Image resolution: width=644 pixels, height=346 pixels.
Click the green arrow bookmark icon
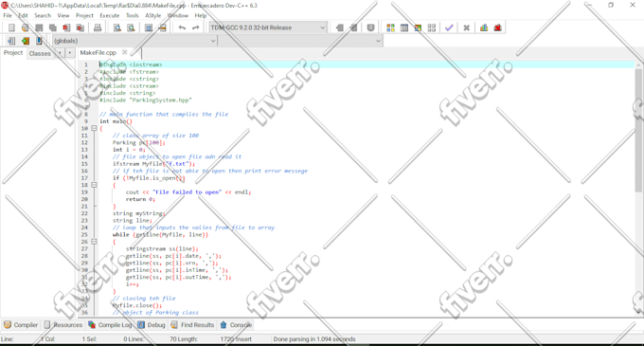[26, 41]
